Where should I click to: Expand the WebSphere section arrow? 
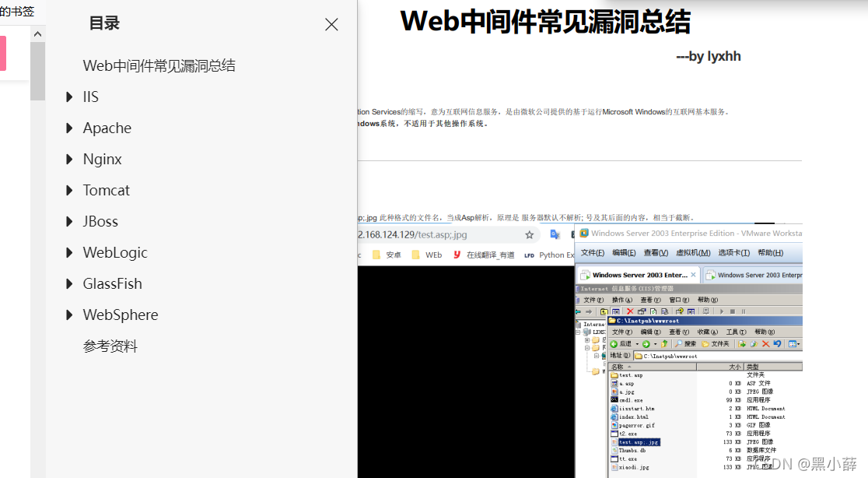(69, 315)
